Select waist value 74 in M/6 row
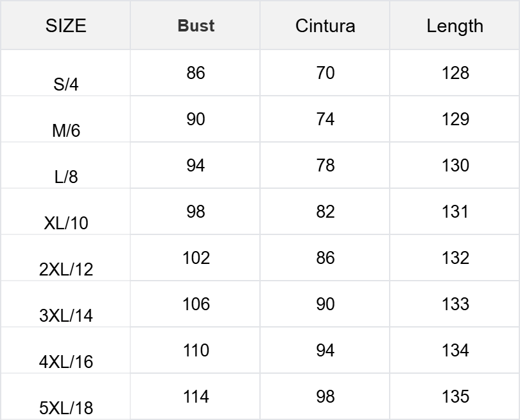 [x=325, y=119]
